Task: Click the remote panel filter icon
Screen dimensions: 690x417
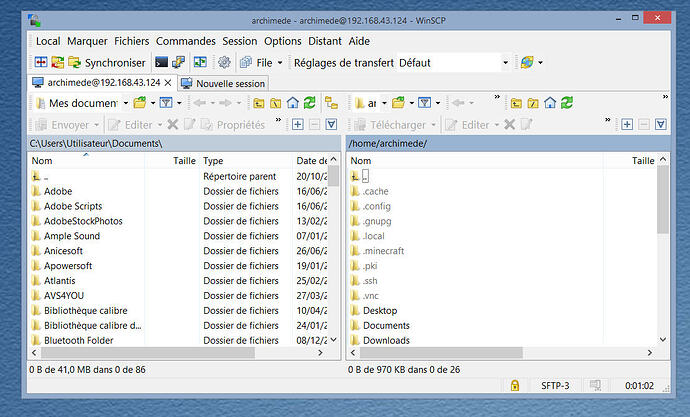Action: click(425, 103)
